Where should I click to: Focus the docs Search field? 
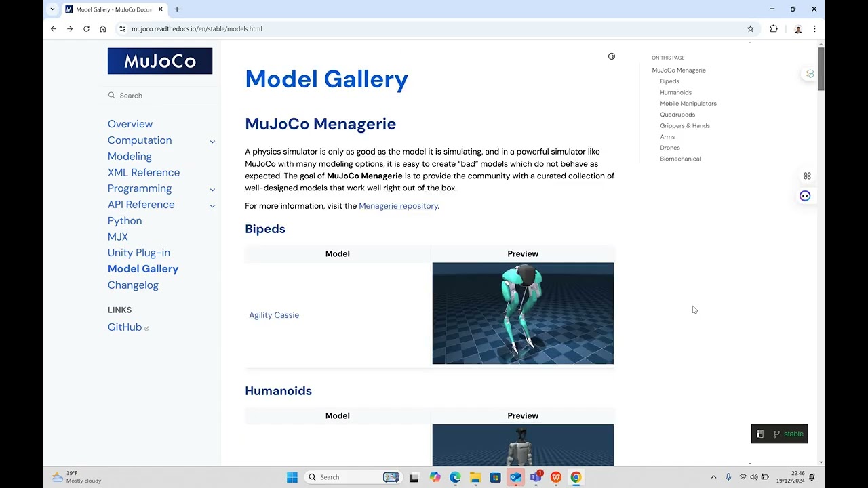point(160,96)
